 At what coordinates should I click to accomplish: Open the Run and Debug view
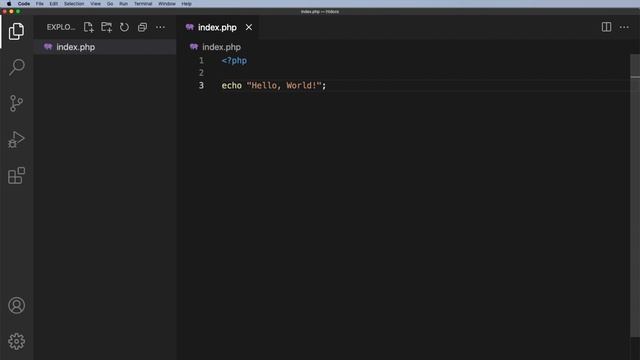click(x=16, y=140)
